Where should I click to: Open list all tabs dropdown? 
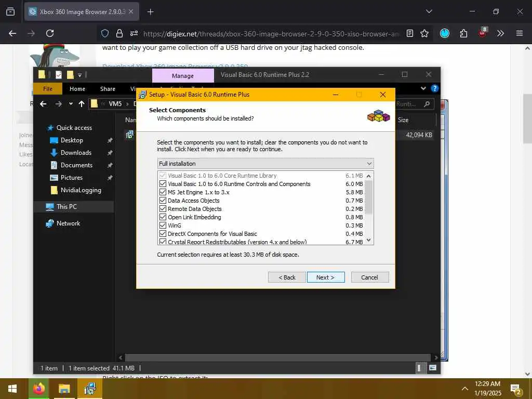click(x=429, y=11)
